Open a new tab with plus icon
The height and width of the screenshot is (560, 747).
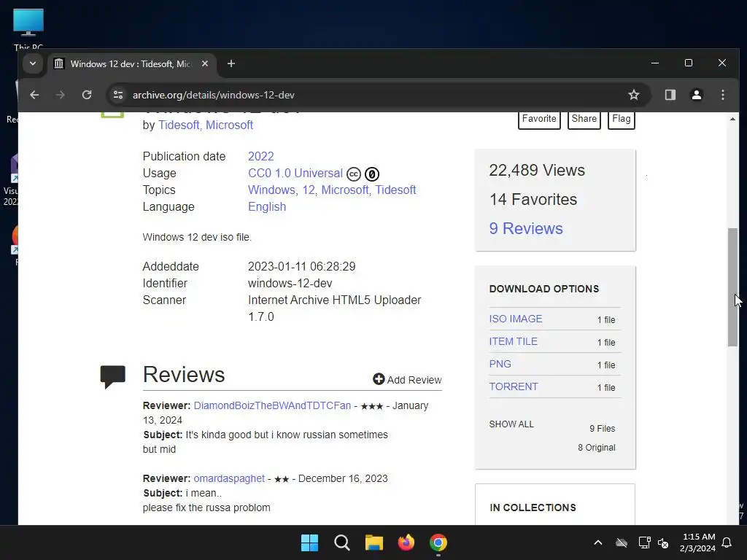click(x=231, y=63)
